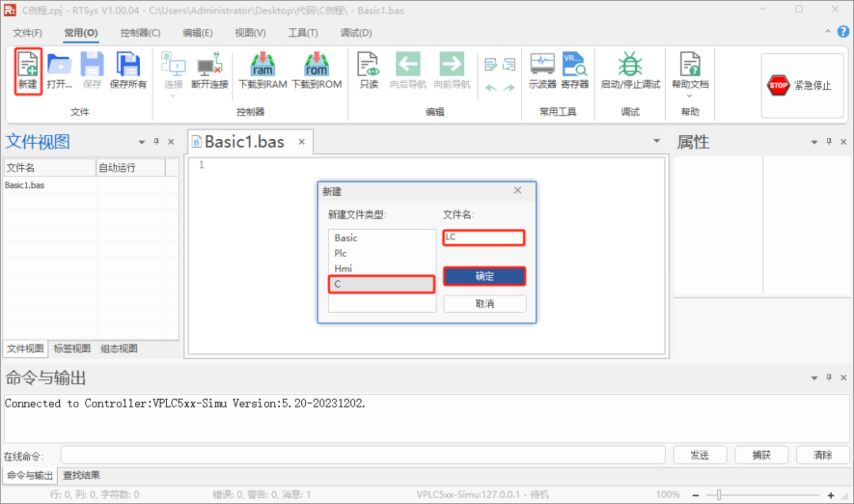Open the 调试(D) menu
The height and width of the screenshot is (504, 854).
356,32
